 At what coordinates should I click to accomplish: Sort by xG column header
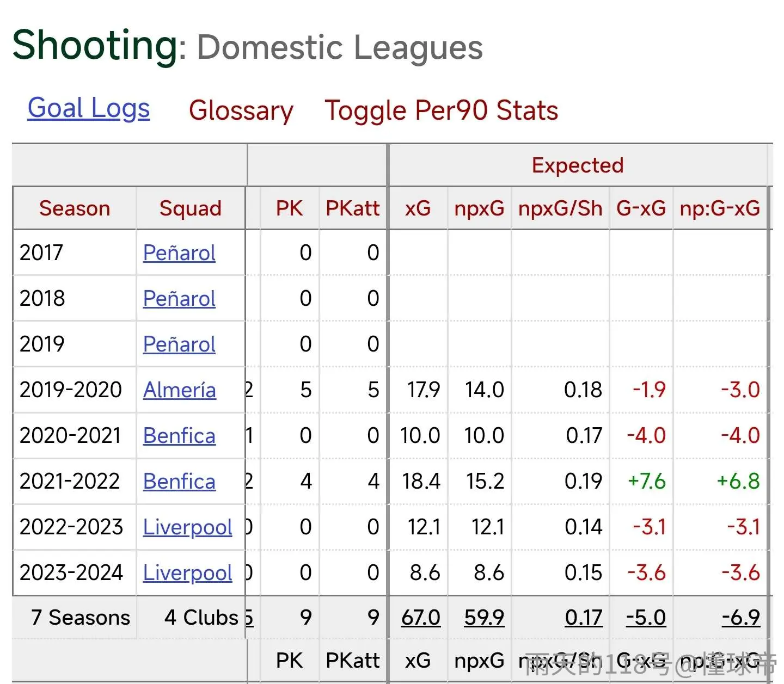click(418, 208)
